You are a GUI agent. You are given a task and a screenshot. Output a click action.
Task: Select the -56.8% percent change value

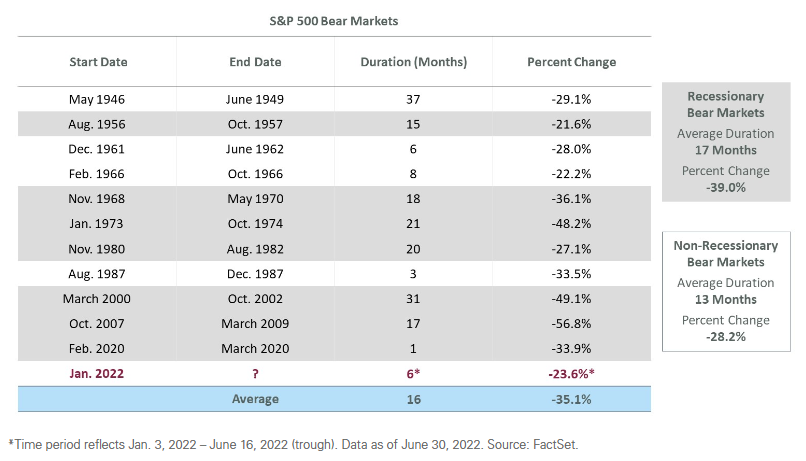coord(571,324)
